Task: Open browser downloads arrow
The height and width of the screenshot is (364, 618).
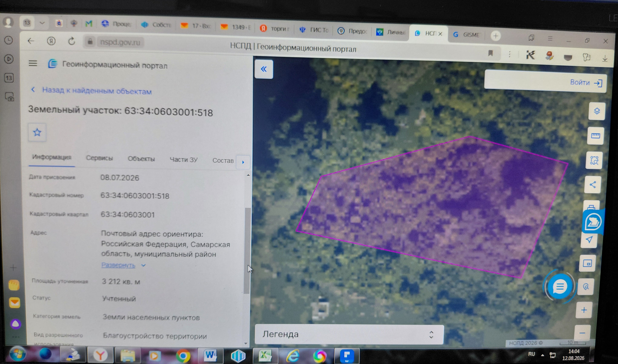Action: click(605, 58)
